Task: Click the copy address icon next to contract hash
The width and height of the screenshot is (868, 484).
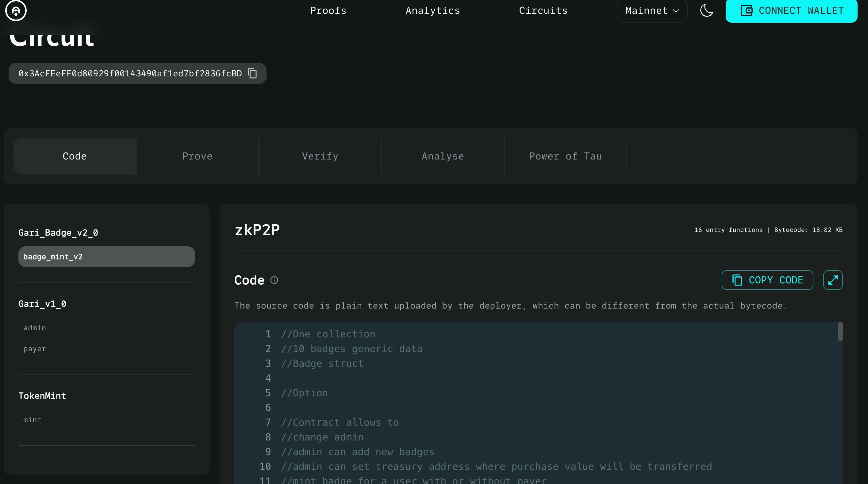Action: [253, 73]
